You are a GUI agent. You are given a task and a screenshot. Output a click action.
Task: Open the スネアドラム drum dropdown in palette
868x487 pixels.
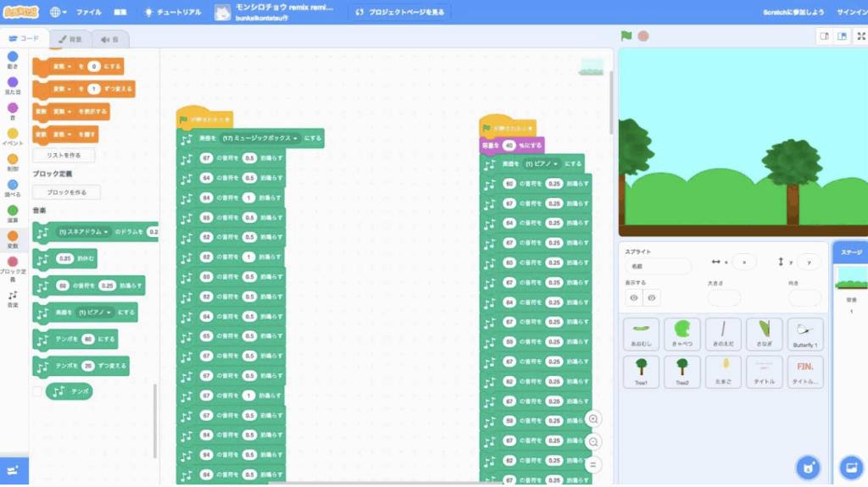tap(86, 232)
